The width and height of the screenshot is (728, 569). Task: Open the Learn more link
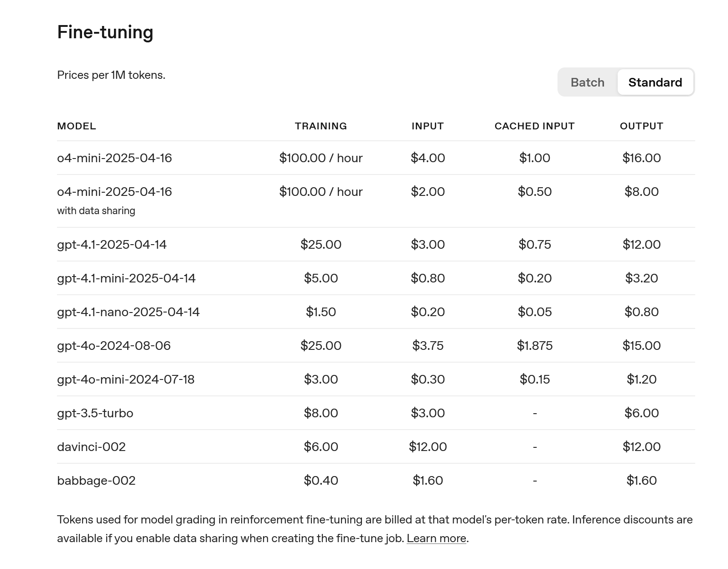pyautogui.click(x=436, y=538)
